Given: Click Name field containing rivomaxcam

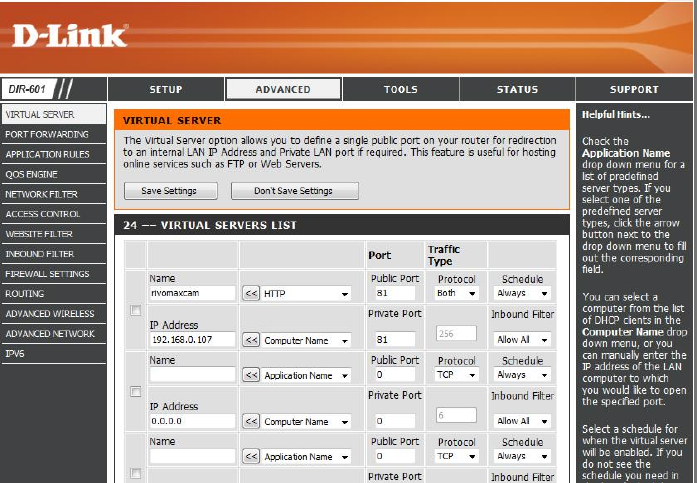Looking at the screenshot, I should coord(192,293).
